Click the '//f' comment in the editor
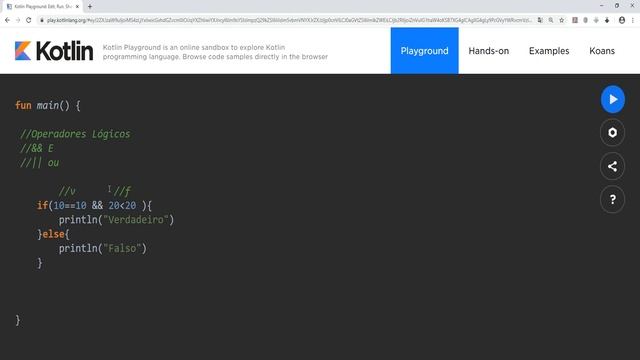Image resolution: width=640 pixels, height=360 pixels. pos(122,191)
